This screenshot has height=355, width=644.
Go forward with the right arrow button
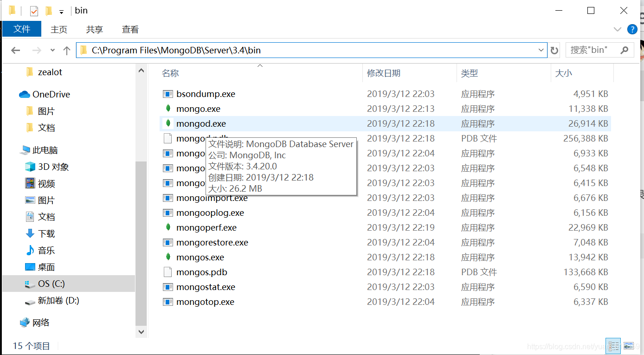pos(37,50)
